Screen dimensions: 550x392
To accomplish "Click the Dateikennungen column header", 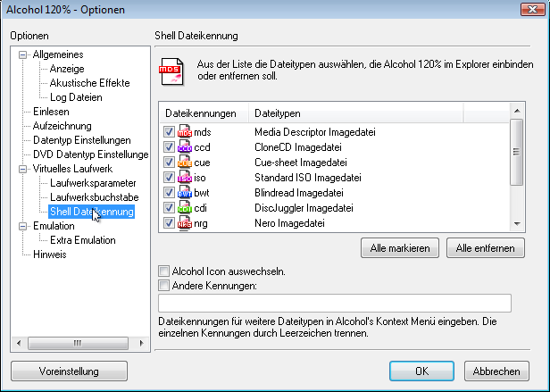I will 204,113.
